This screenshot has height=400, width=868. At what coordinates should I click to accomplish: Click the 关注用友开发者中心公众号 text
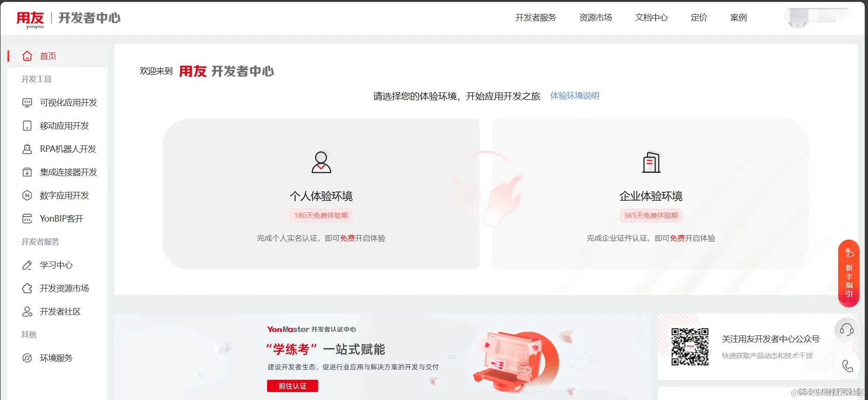(770, 339)
